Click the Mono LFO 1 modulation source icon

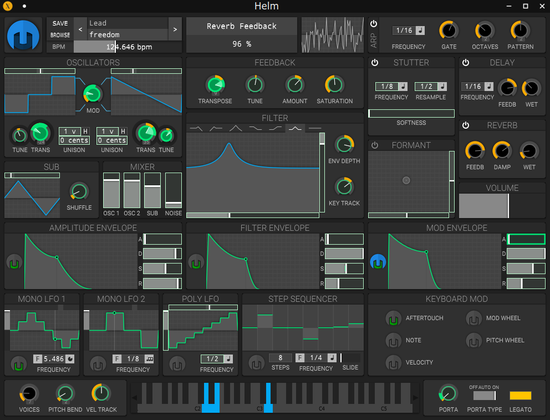coord(18,365)
